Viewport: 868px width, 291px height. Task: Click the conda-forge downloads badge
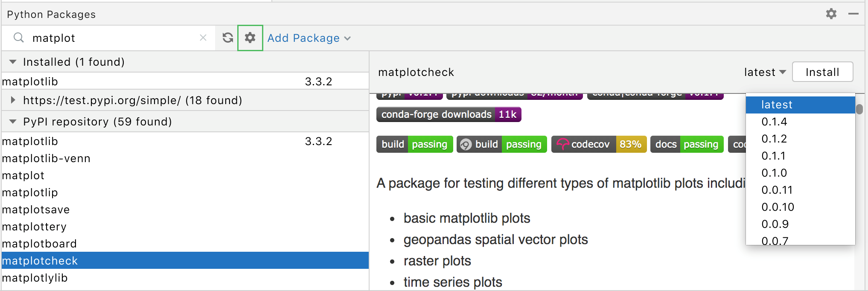pos(448,114)
